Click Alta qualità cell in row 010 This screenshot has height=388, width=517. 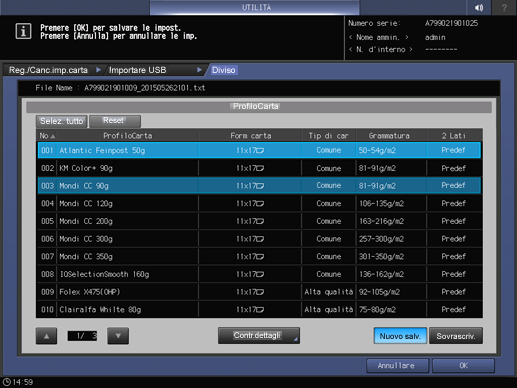(328, 309)
